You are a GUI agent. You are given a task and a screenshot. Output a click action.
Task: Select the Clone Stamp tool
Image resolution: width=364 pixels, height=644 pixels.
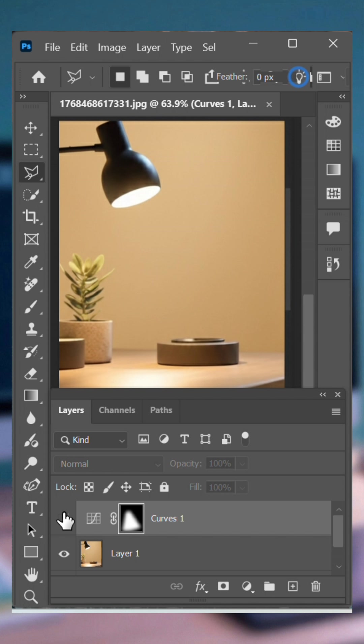[31, 329]
